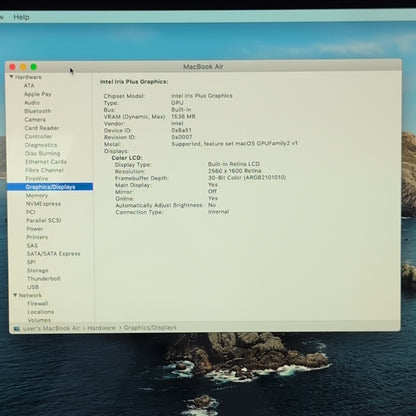Click the Network group label
Image resolution: width=416 pixels, height=416 pixels.
[x=30, y=295]
